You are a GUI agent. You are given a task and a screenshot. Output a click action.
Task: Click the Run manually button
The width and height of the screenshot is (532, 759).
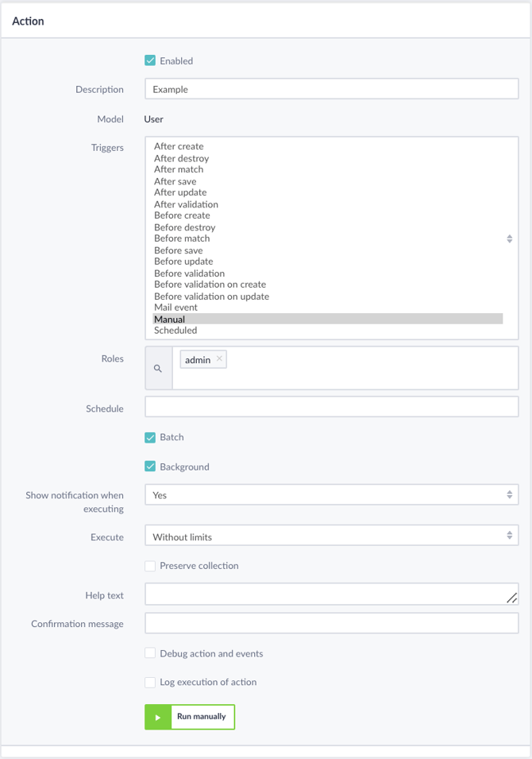tap(190, 717)
